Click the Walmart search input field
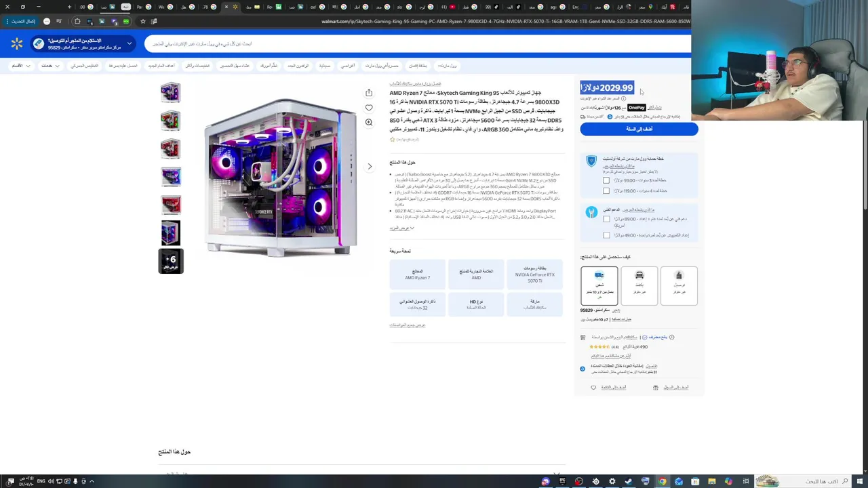The width and height of the screenshot is (868, 488). 417,44
